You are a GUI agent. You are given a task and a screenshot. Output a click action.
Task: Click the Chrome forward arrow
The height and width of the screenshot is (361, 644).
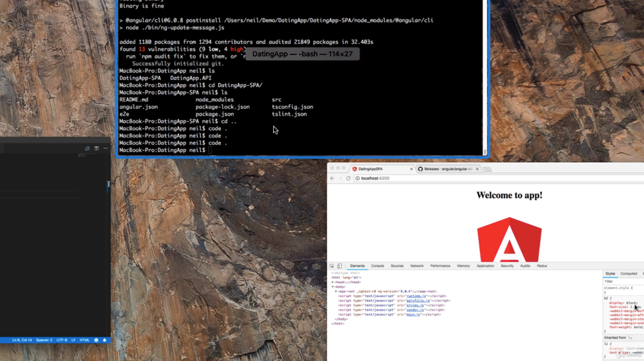340,178
